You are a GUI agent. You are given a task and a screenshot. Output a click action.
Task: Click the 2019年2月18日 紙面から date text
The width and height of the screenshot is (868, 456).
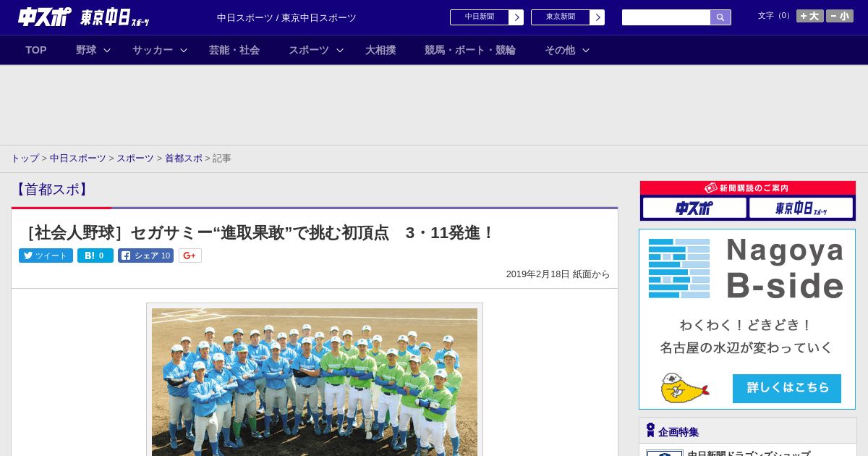click(x=558, y=274)
